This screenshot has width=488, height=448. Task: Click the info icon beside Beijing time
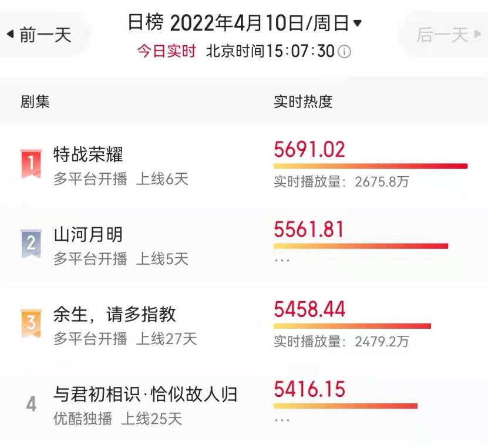pos(344,52)
